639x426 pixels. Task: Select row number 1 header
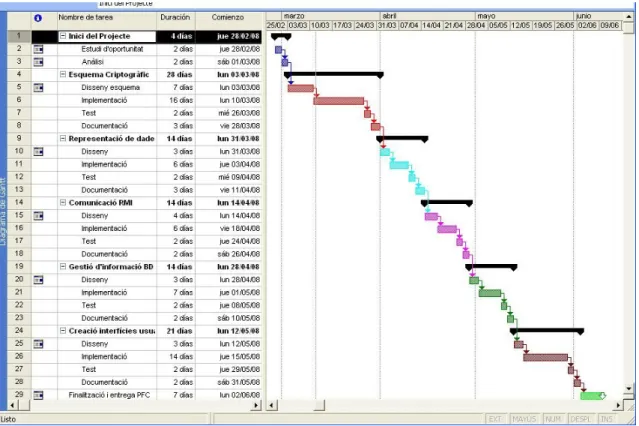click(x=19, y=36)
